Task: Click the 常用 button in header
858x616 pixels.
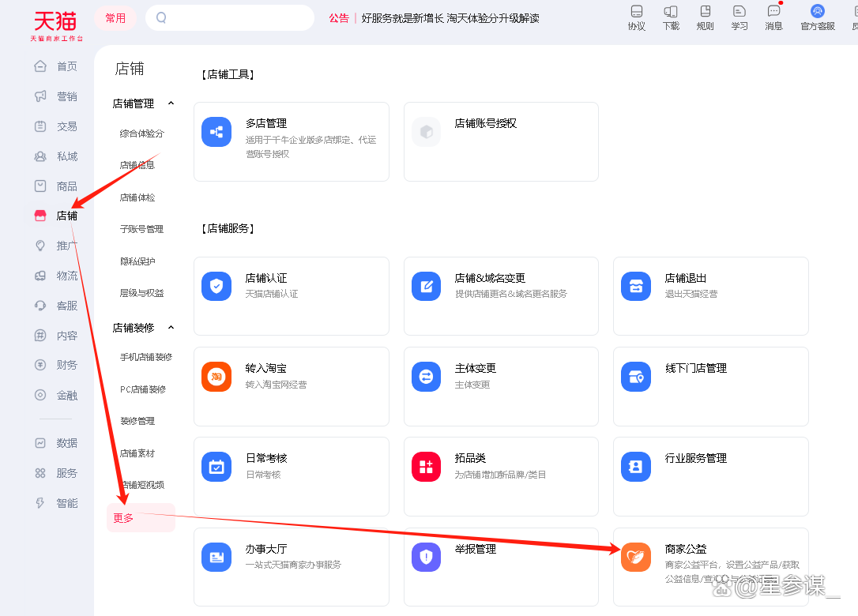Action: tap(115, 18)
